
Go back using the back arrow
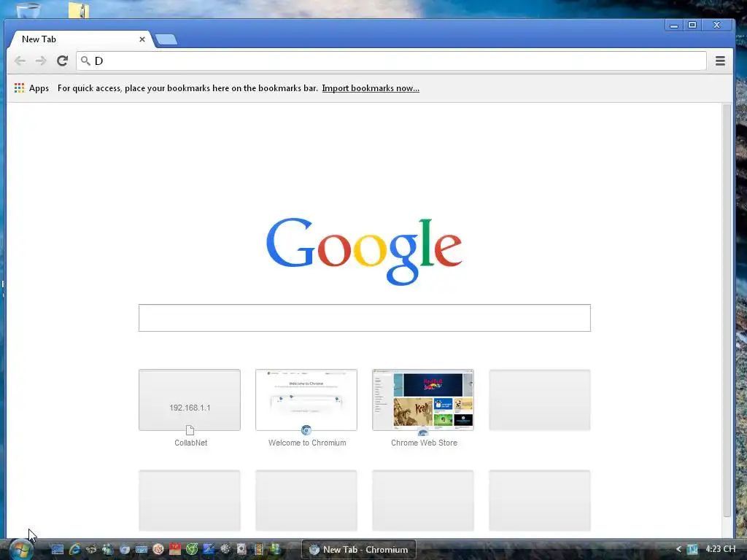pos(20,61)
